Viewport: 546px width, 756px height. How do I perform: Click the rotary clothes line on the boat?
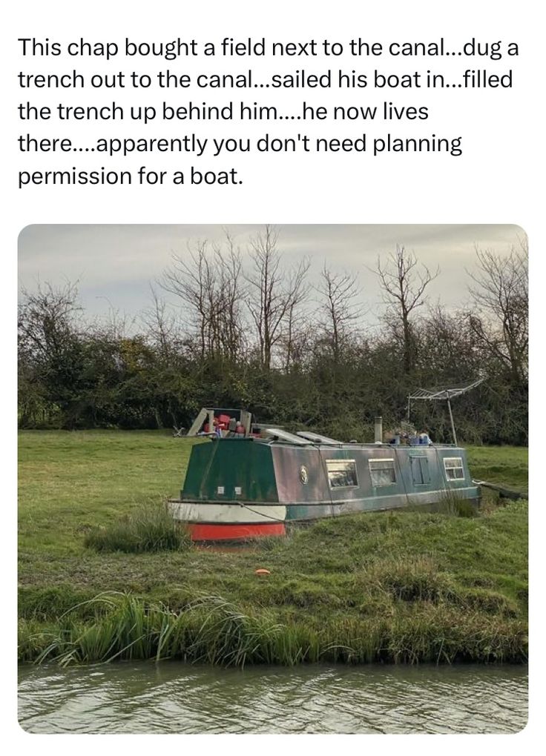(446, 391)
